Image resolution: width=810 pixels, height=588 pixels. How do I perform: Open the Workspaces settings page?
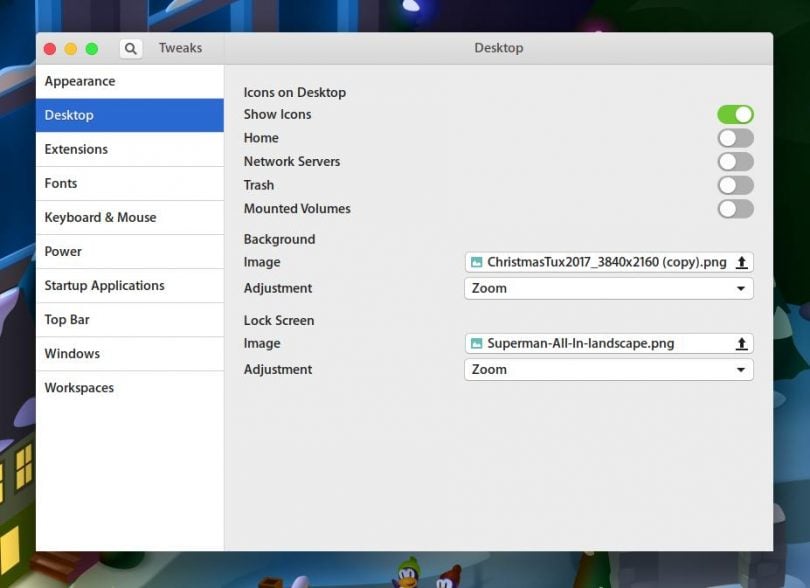tap(79, 387)
